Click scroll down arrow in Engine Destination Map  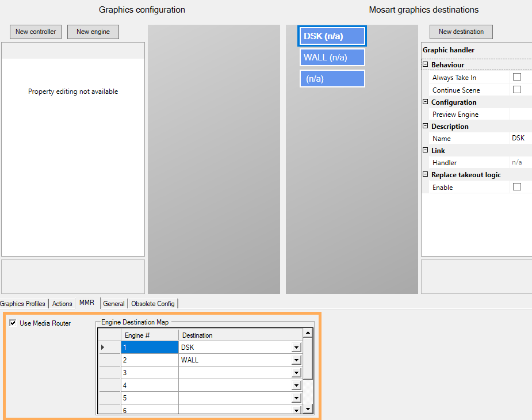coord(308,409)
